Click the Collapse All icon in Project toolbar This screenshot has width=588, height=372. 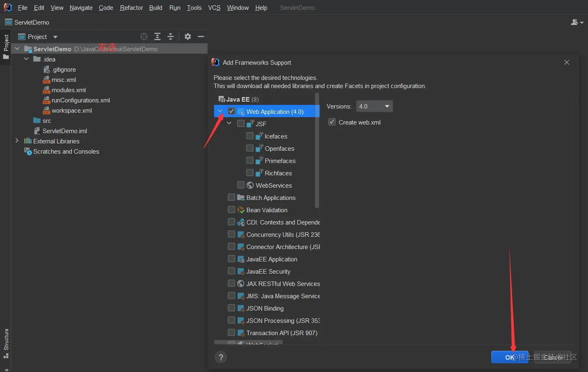tap(171, 36)
